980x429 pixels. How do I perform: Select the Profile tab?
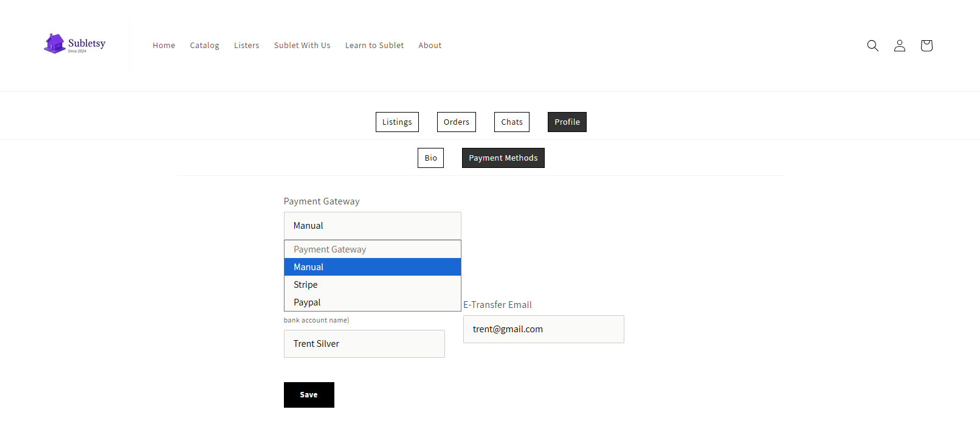pos(567,122)
